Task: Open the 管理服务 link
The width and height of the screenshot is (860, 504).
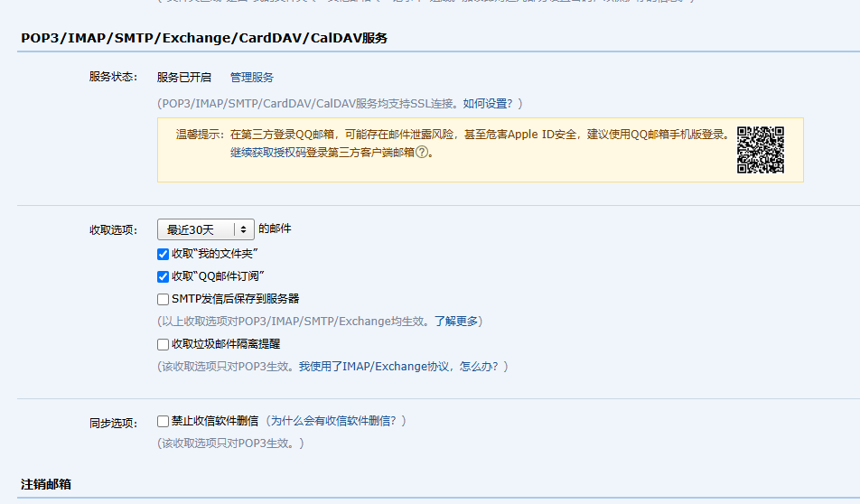Action: 252,78
